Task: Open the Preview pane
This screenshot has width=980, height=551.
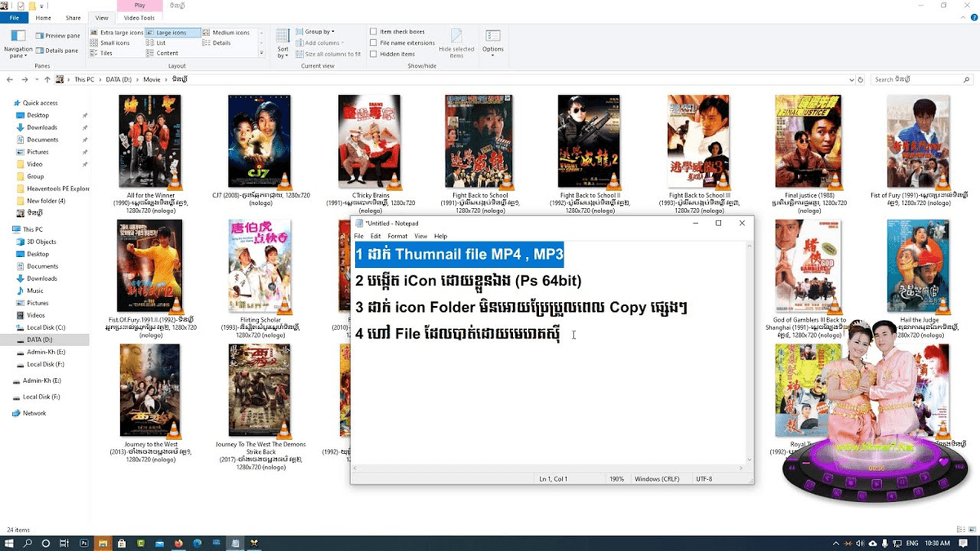Action: coord(62,35)
